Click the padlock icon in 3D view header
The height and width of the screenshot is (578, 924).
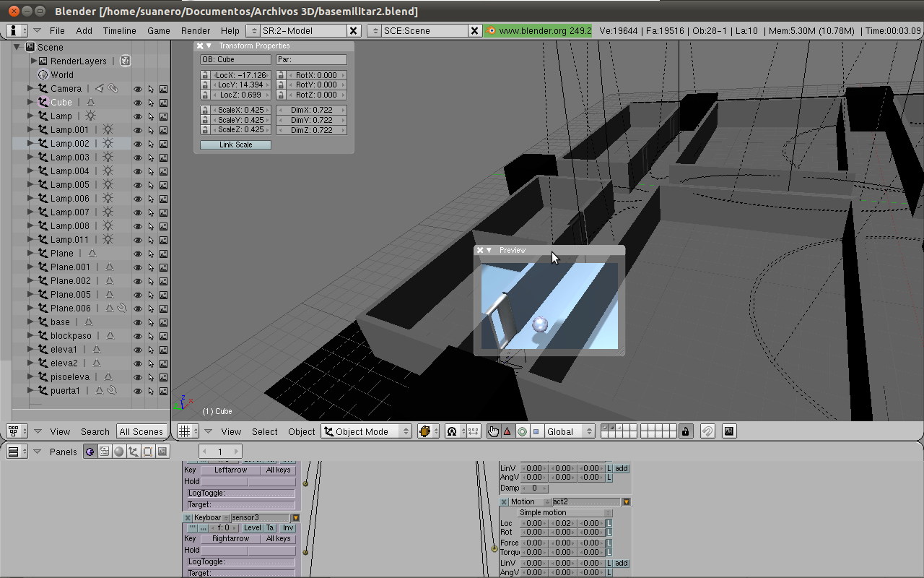pyautogui.click(x=686, y=431)
